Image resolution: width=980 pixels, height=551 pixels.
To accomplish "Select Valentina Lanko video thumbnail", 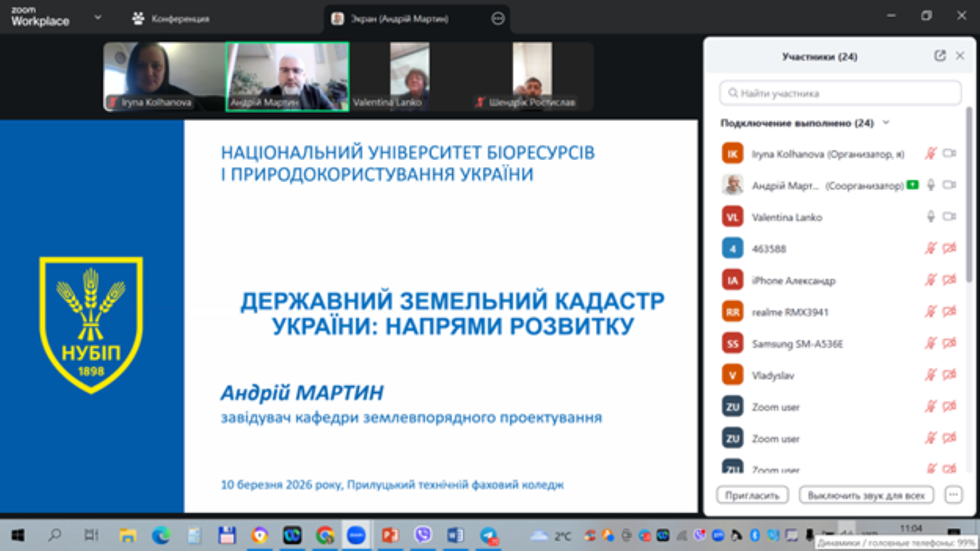I will point(410,76).
